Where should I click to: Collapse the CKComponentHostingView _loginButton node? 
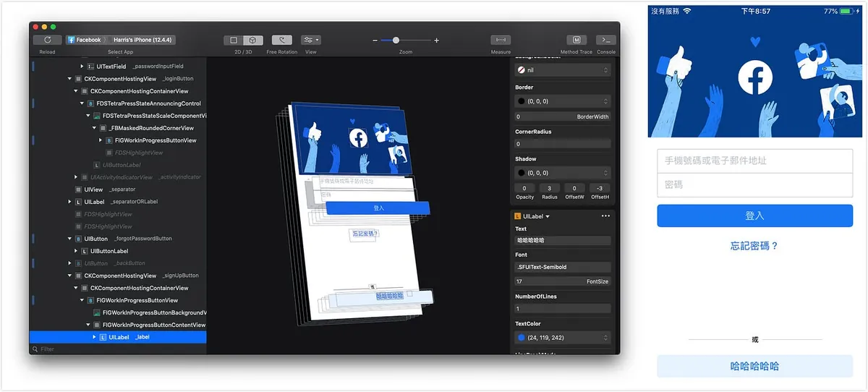[x=70, y=79]
